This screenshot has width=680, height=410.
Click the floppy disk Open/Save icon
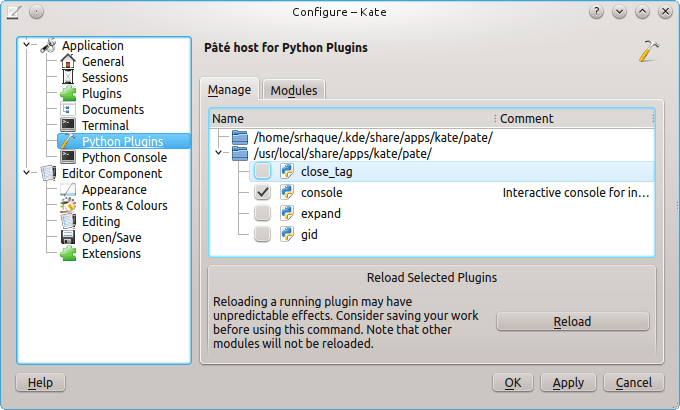[68, 237]
